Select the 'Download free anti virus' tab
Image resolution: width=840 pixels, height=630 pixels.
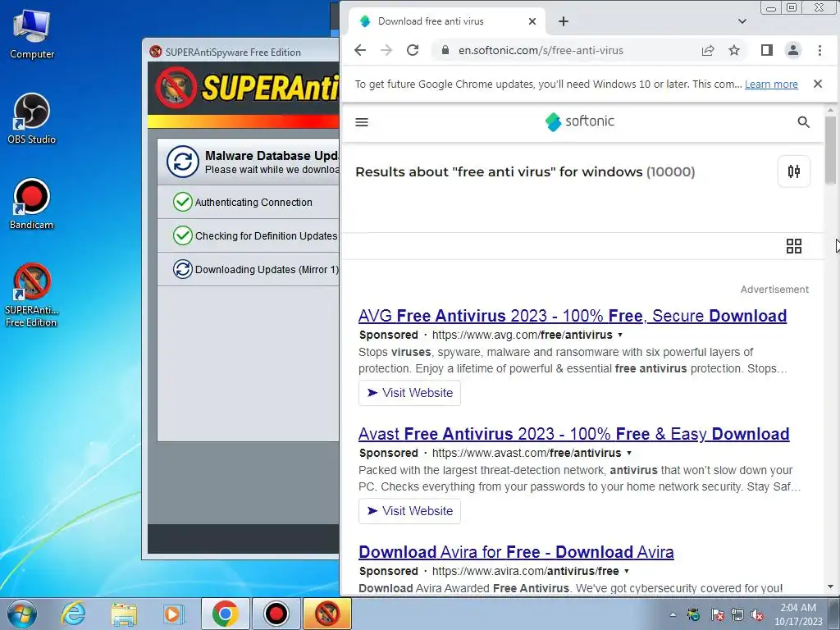pos(431,21)
